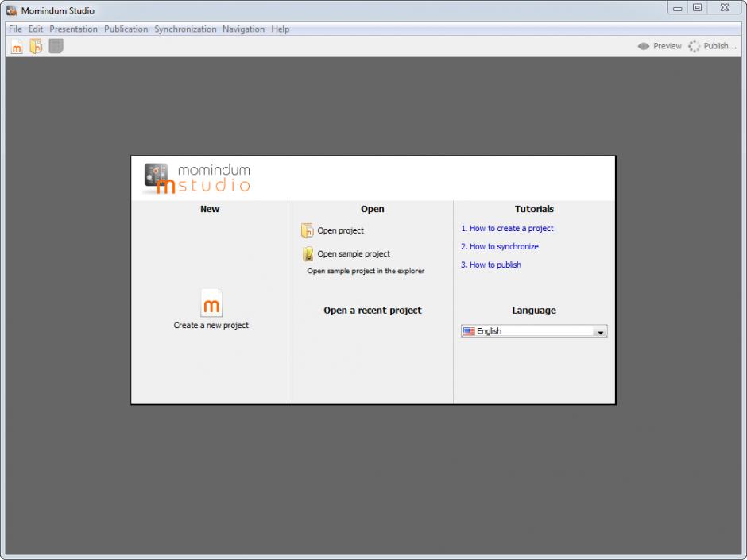Open the File menu
The image size is (747, 560).
point(15,29)
